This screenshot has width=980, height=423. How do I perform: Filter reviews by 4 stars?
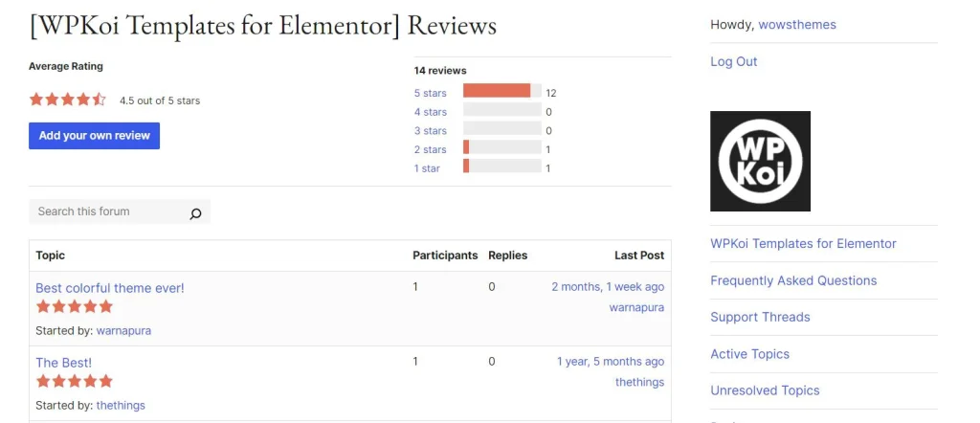430,112
